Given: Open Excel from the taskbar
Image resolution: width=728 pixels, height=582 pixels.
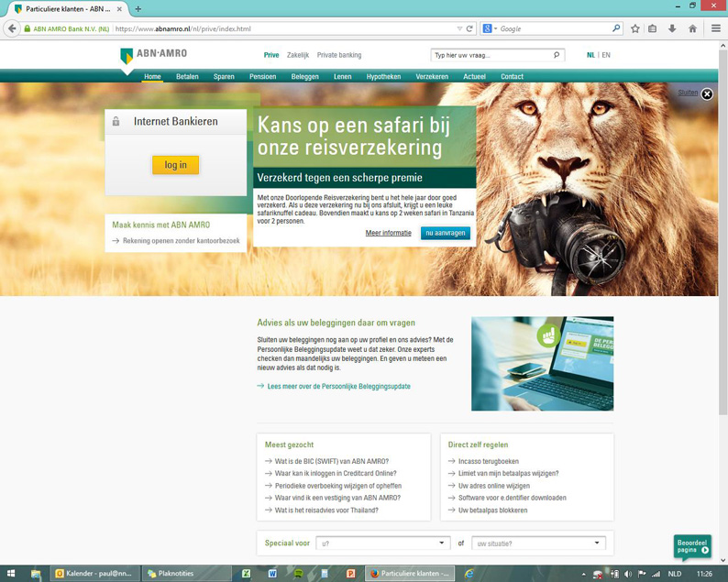Looking at the screenshot, I should pos(246,574).
